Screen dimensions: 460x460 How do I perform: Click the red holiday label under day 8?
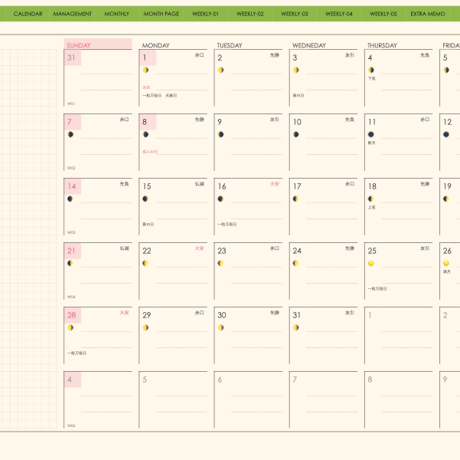click(150, 152)
